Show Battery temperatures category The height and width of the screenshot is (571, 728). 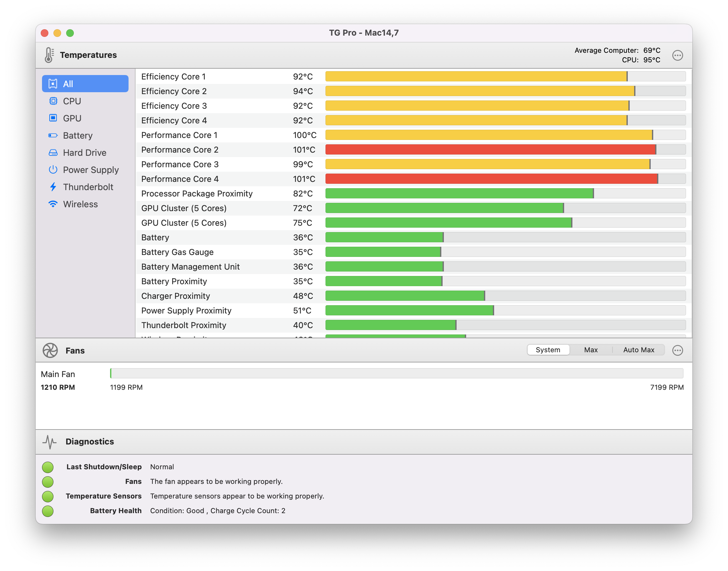tap(85, 135)
